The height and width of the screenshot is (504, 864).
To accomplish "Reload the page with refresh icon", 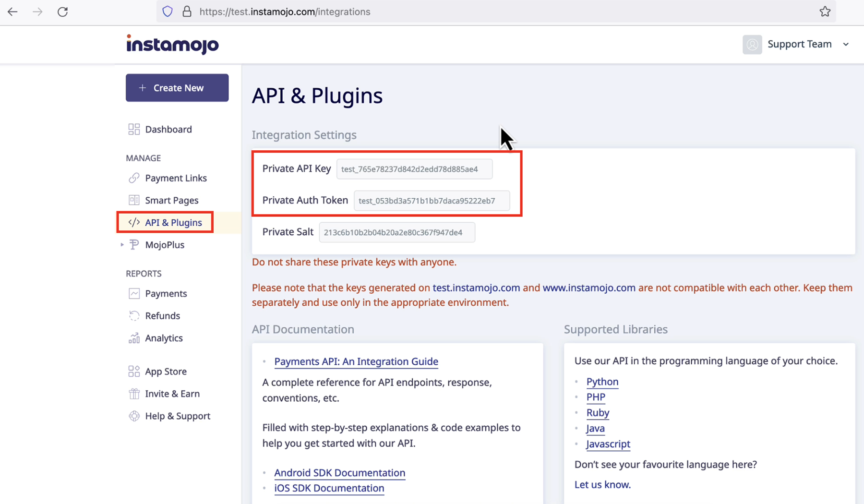I will point(62,12).
